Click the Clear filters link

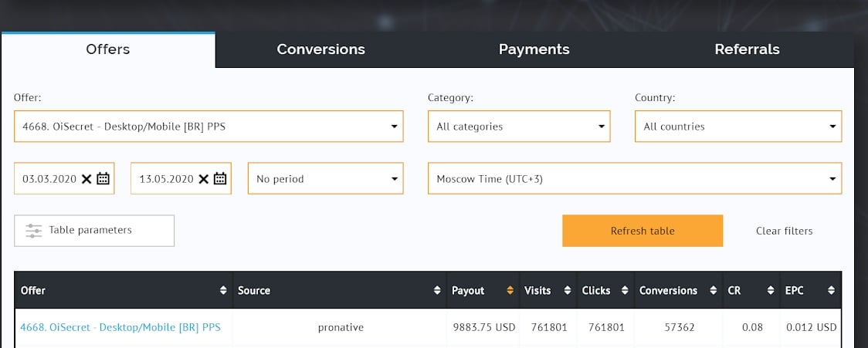784,231
